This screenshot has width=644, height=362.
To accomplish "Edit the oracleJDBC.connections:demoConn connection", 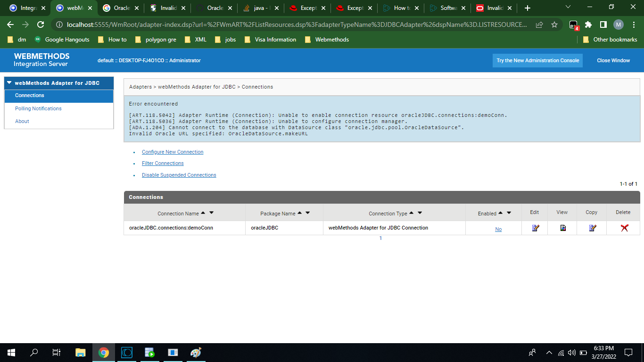I will [535, 228].
